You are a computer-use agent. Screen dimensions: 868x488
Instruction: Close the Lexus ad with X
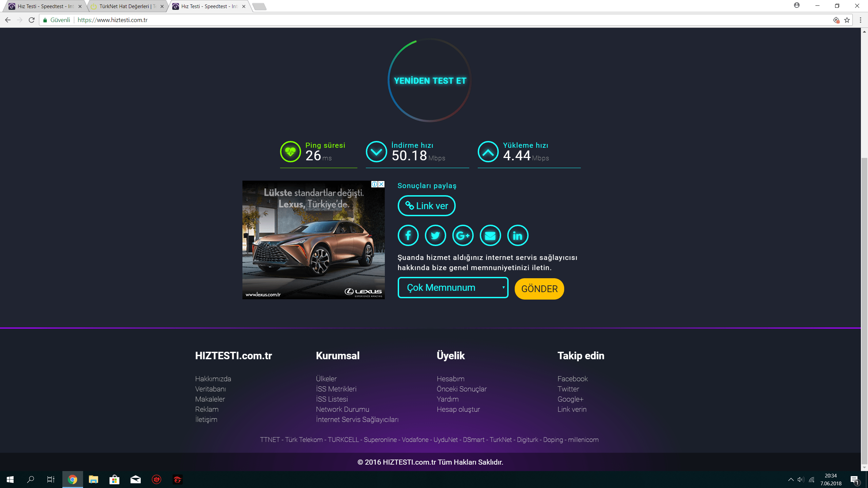381,184
